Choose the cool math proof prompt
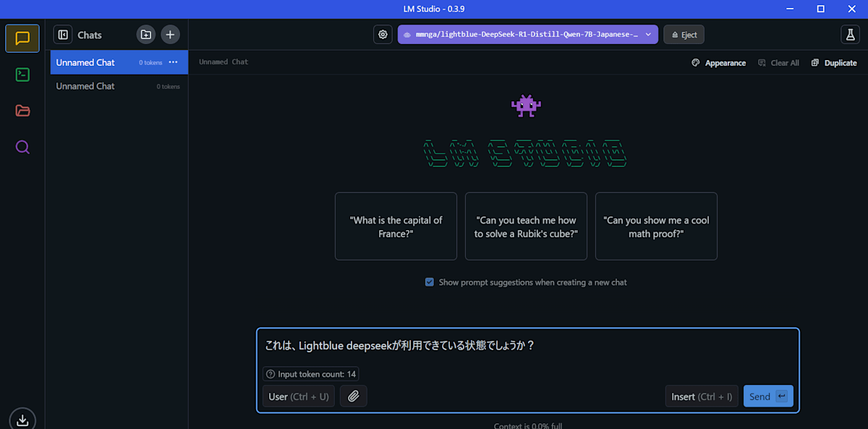The image size is (868, 429). coord(656,226)
